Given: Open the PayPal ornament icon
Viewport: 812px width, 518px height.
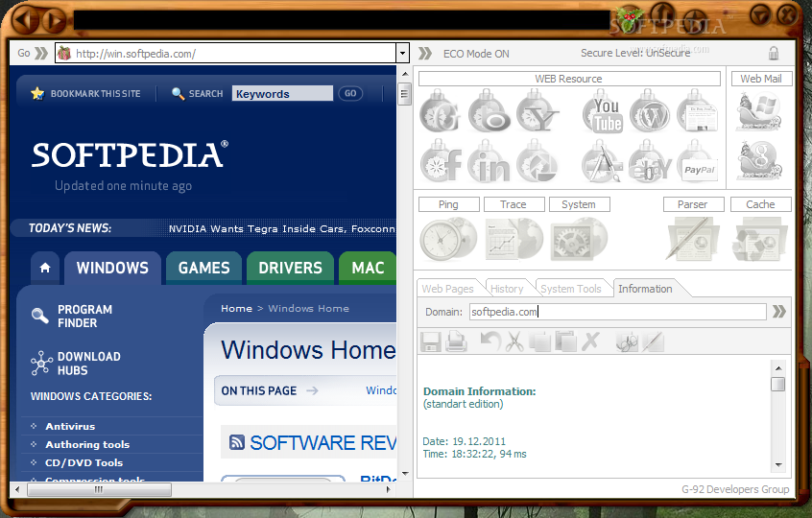Looking at the screenshot, I should point(698,161).
